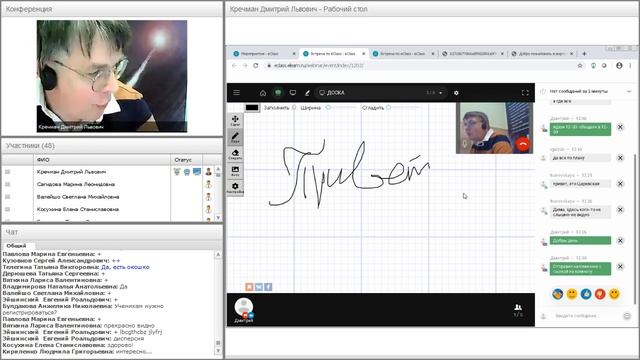Open the gear settings icon in top toolbar
The width and height of the screenshot is (640, 360).
pos(456,93)
